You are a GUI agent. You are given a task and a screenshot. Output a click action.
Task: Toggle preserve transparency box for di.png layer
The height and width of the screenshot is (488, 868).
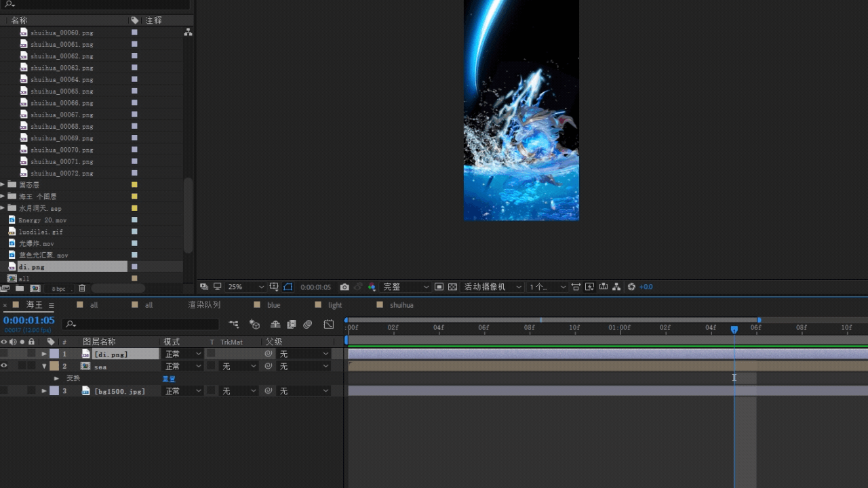211,354
